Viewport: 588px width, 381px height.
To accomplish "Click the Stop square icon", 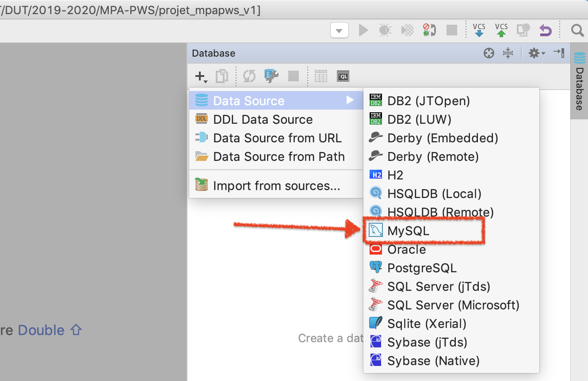I will pos(451,30).
